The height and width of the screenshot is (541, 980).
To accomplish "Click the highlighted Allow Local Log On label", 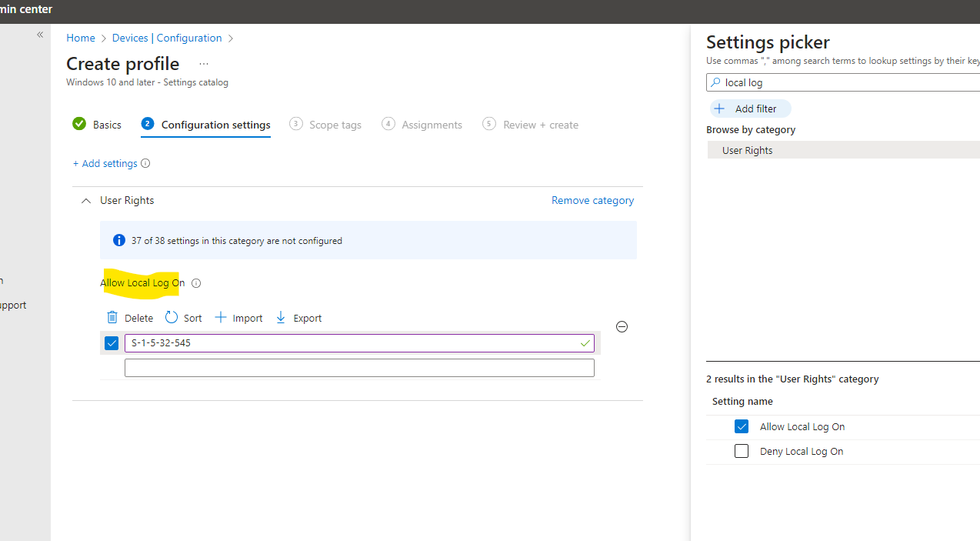I will pos(142,283).
